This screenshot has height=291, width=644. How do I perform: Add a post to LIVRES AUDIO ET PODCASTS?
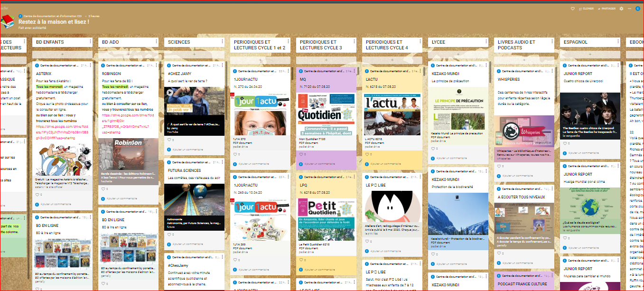tap(524, 60)
